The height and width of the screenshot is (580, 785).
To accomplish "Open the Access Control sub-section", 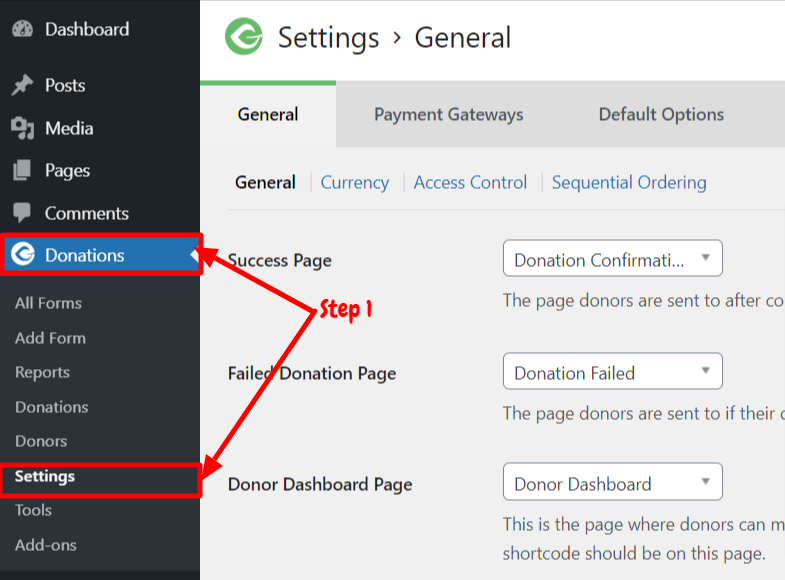I will [x=470, y=182].
